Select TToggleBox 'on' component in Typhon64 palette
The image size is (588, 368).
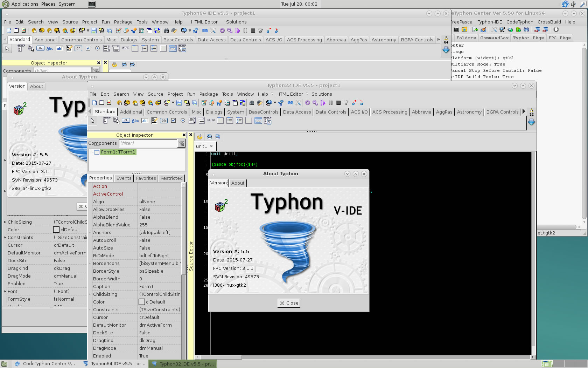pos(78,48)
